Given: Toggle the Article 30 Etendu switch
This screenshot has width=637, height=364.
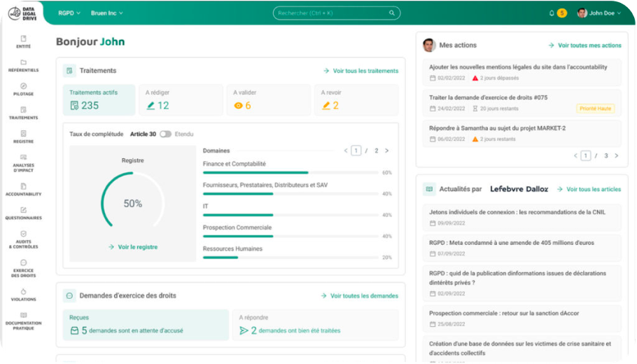Looking at the screenshot, I should [165, 134].
